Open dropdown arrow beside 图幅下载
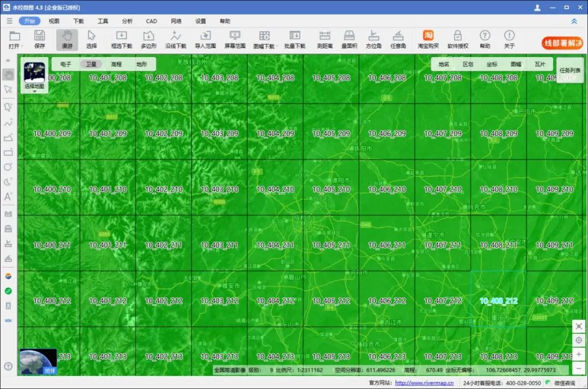This screenshot has height=389, width=588. (x=277, y=46)
